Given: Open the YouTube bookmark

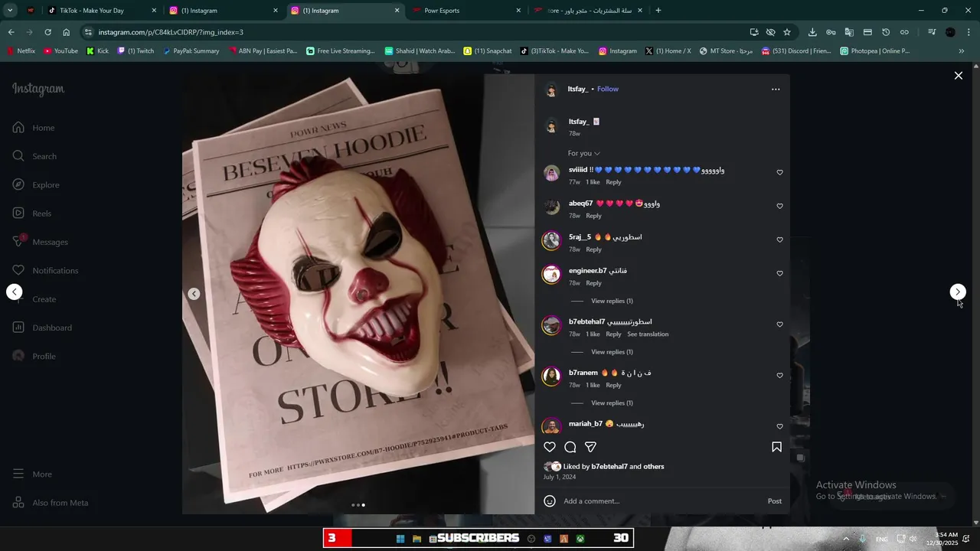Looking at the screenshot, I should click(x=60, y=51).
